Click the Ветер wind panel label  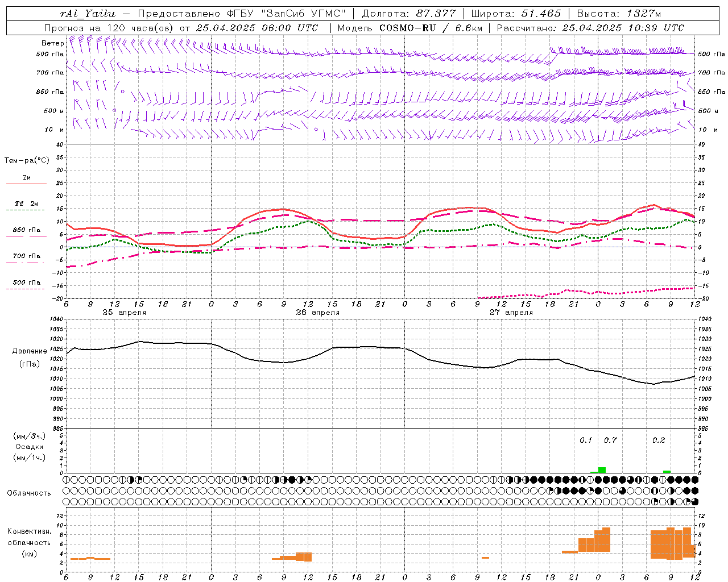(52, 43)
